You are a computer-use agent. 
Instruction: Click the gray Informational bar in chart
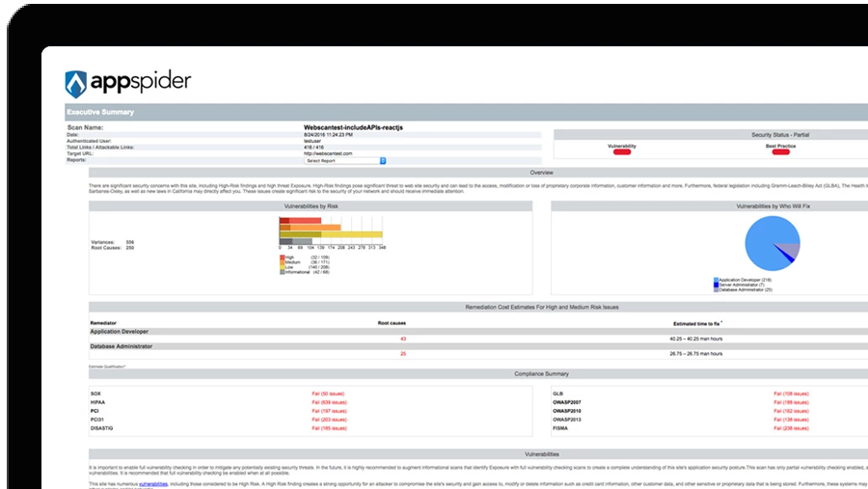(296, 241)
